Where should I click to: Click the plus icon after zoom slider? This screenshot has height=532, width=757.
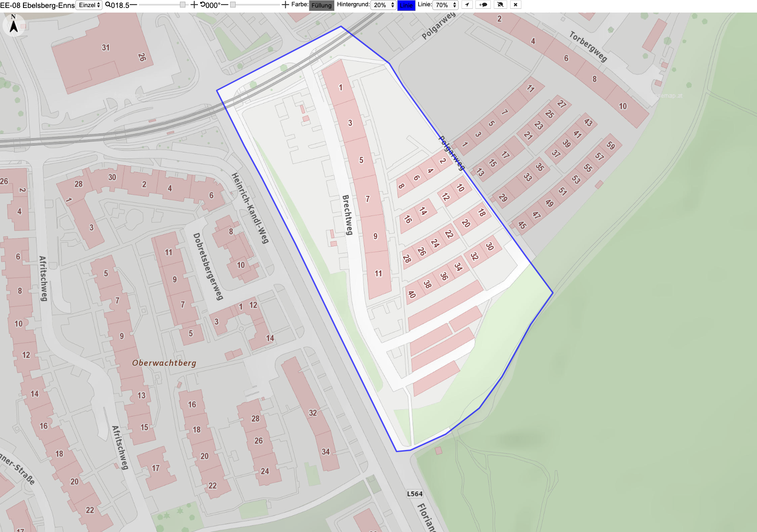click(x=194, y=5)
